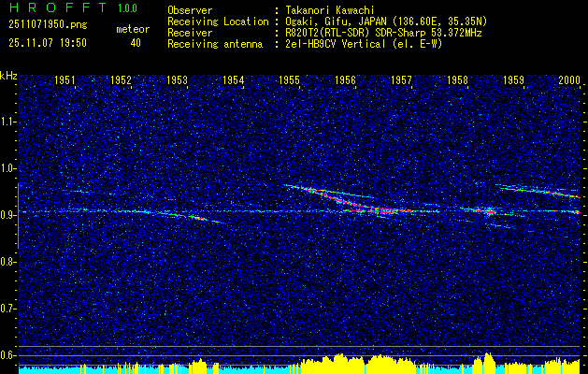Click the strong meteor echo near 1956

(349, 201)
